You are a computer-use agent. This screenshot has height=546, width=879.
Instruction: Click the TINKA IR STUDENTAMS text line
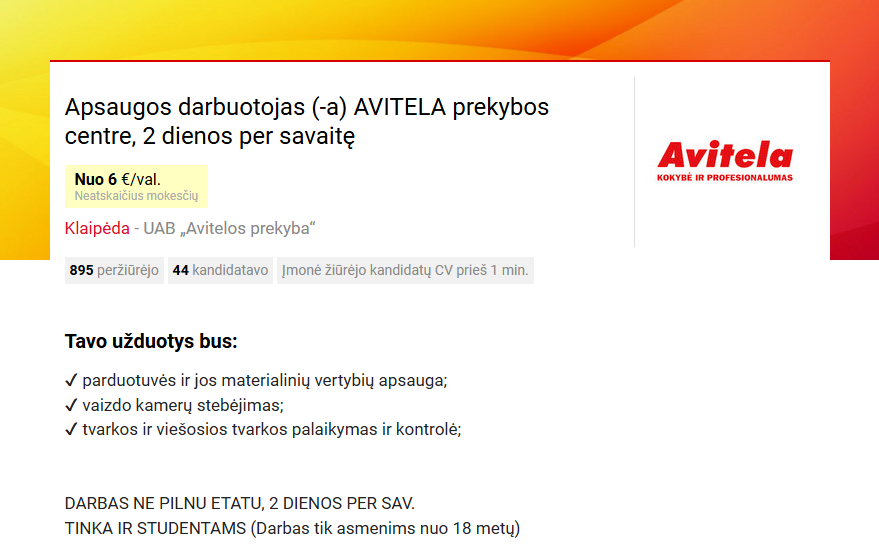point(293,528)
